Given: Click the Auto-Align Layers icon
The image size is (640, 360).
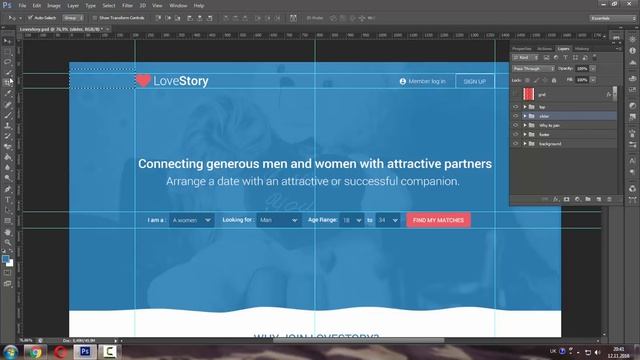Looking at the screenshot, I should (293, 18).
